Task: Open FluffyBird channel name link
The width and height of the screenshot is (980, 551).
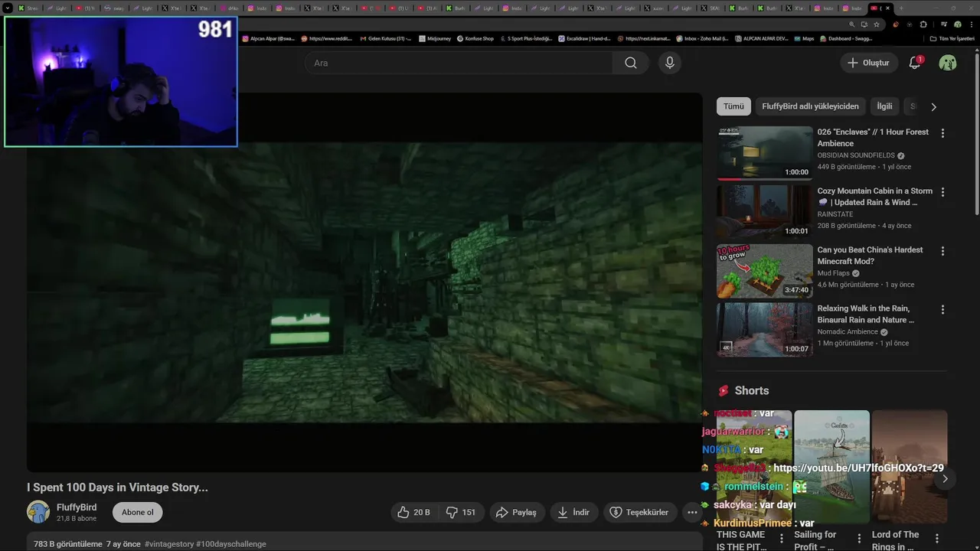Action: pyautogui.click(x=77, y=507)
